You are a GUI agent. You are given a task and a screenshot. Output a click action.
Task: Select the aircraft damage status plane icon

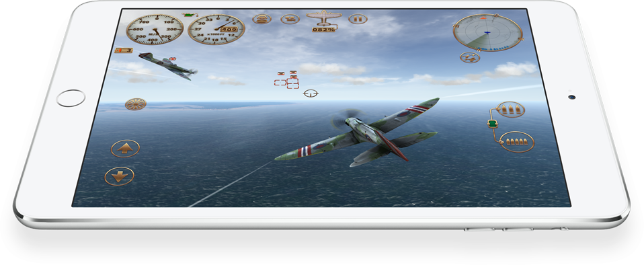(x=324, y=18)
